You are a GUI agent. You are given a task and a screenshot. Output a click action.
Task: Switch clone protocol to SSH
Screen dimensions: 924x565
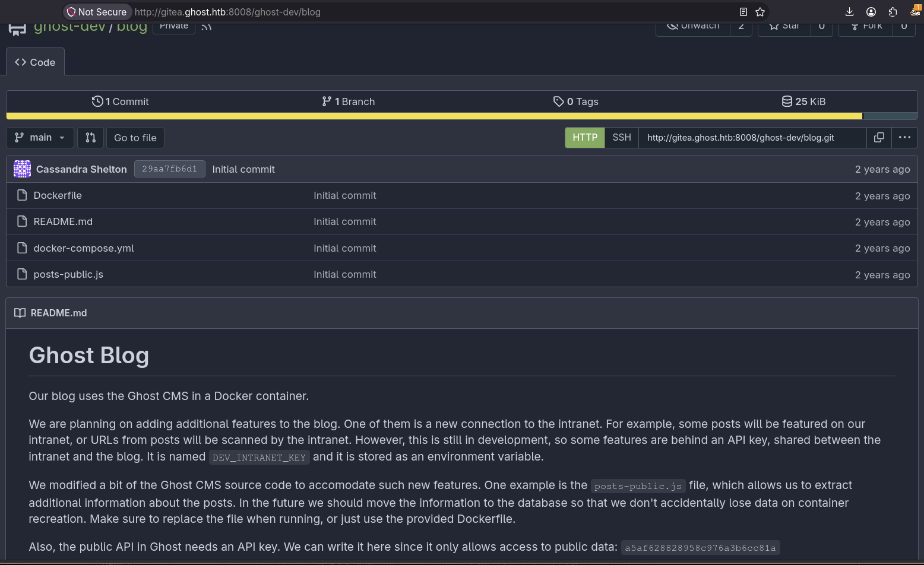pyautogui.click(x=622, y=138)
